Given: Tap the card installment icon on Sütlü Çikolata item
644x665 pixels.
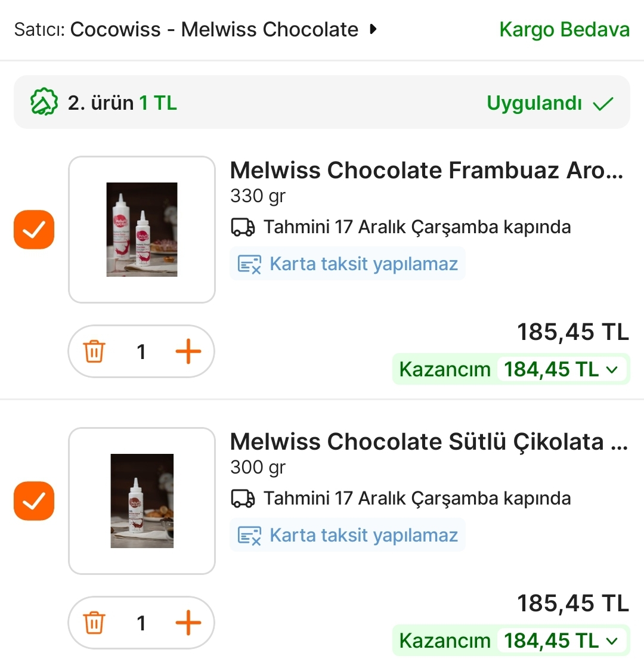Looking at the screenshot, I should tap(249, 535).
